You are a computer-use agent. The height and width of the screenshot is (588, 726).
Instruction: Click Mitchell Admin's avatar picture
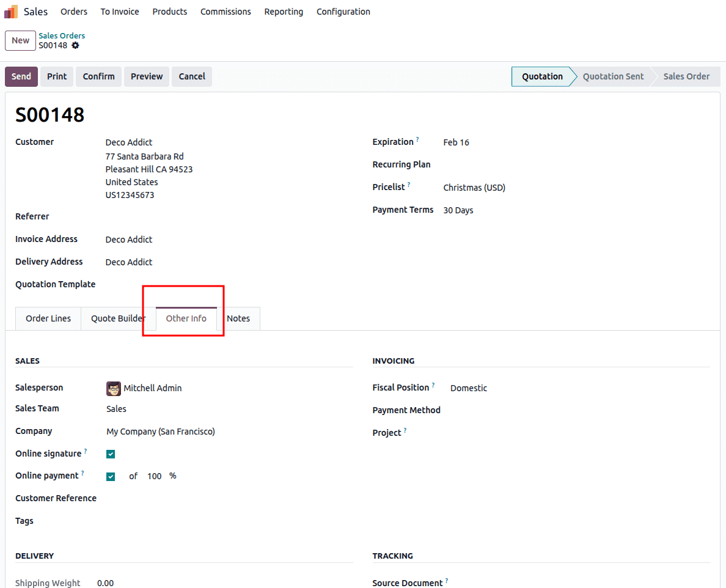tap(114, 388)
